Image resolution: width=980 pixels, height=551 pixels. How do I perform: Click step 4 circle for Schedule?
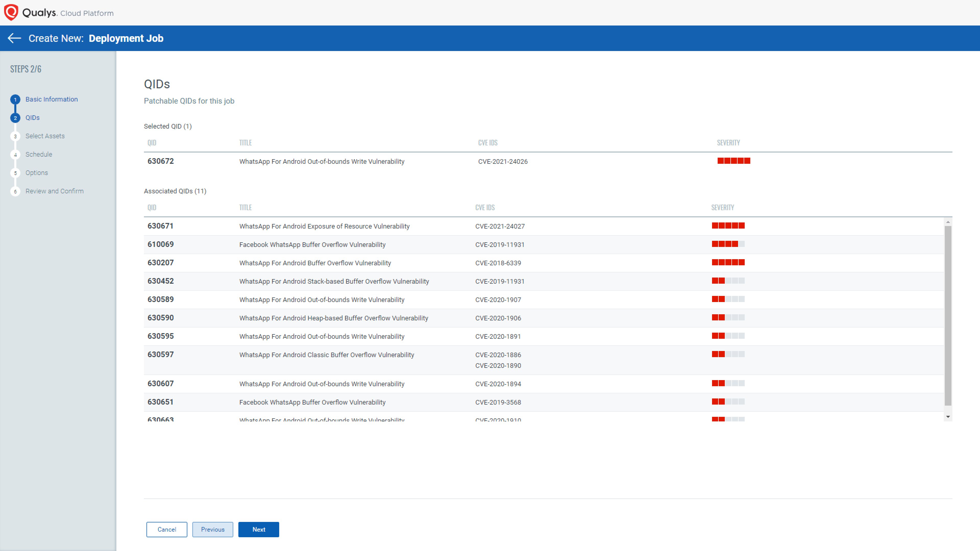[x=15, y=155]
